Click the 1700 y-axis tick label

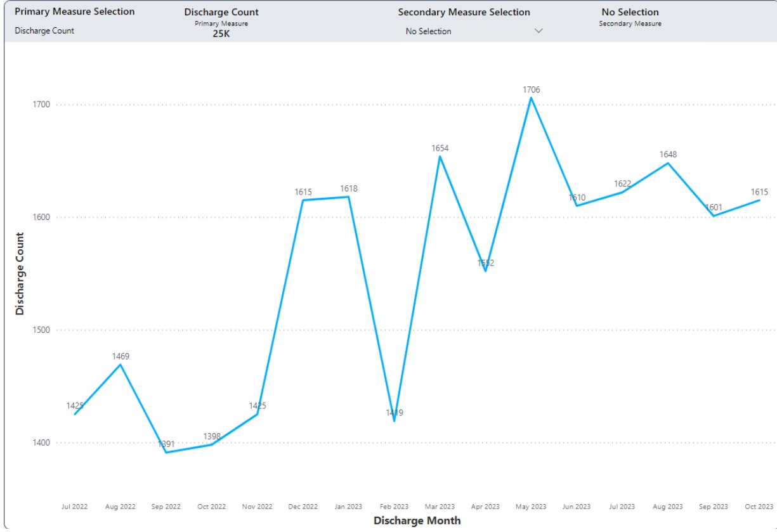click(x=41, y=105)
